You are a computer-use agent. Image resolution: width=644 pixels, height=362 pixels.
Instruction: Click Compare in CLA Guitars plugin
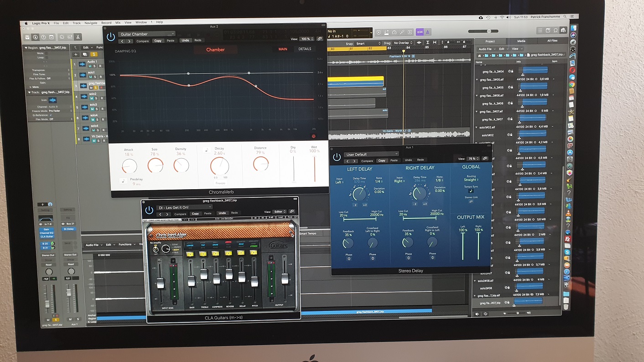[180, 213]
